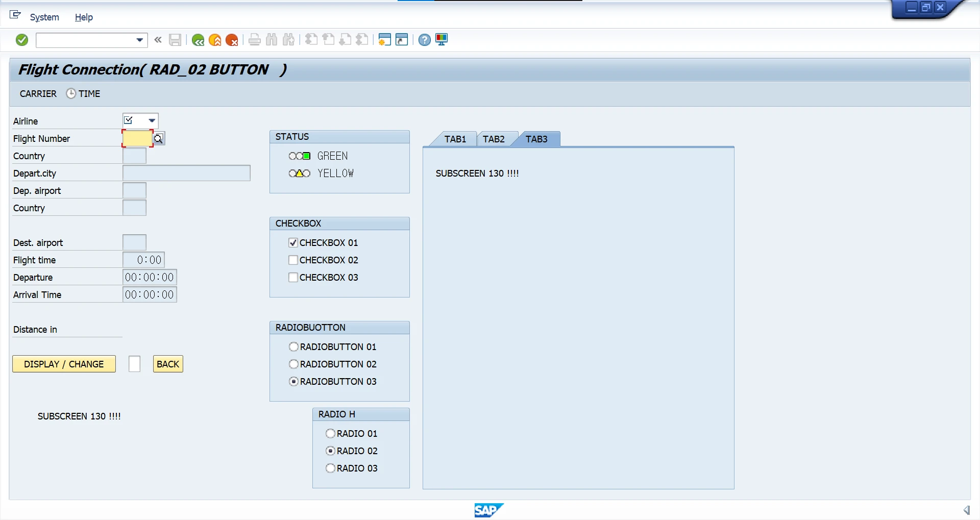The height and width of the screenshot is (520, 980).
Task: Click the green Enter checkmark icon
Action: [x=22, y=40]
